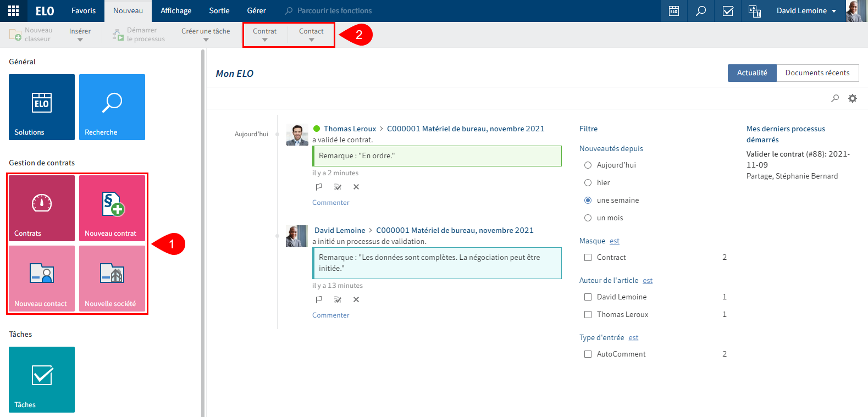Flag Thomas Leroux's post

319,187
